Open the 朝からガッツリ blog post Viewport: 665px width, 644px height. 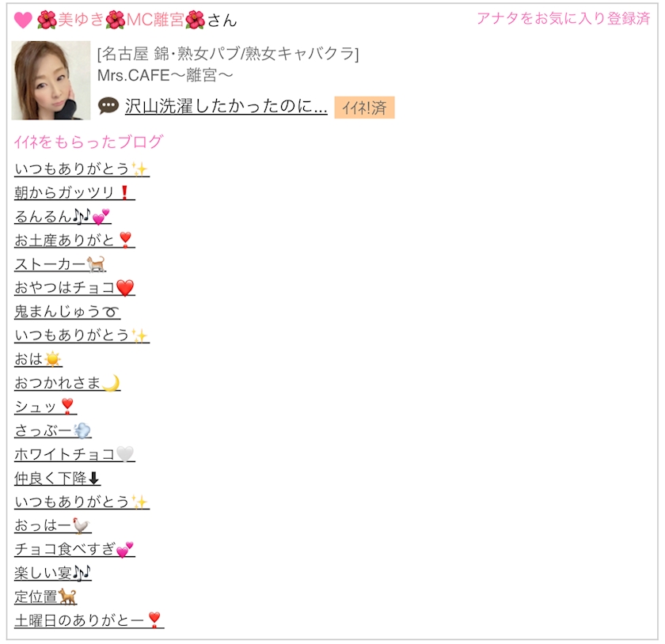74,193
